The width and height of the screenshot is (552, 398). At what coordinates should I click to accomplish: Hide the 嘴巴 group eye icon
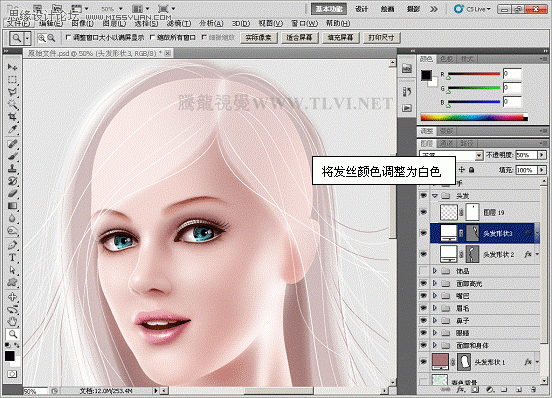pyautogui.click(x=424, y=296)
